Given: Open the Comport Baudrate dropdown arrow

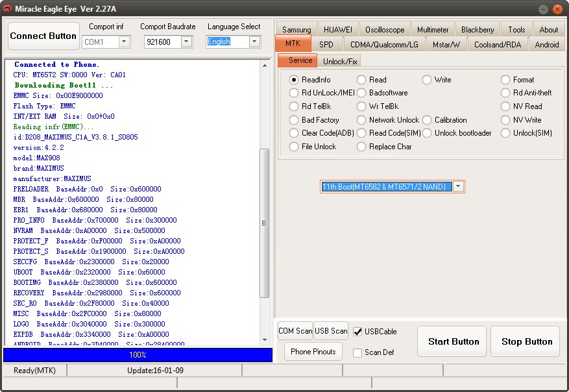Looking at the screenshot, I should [186, 42].
